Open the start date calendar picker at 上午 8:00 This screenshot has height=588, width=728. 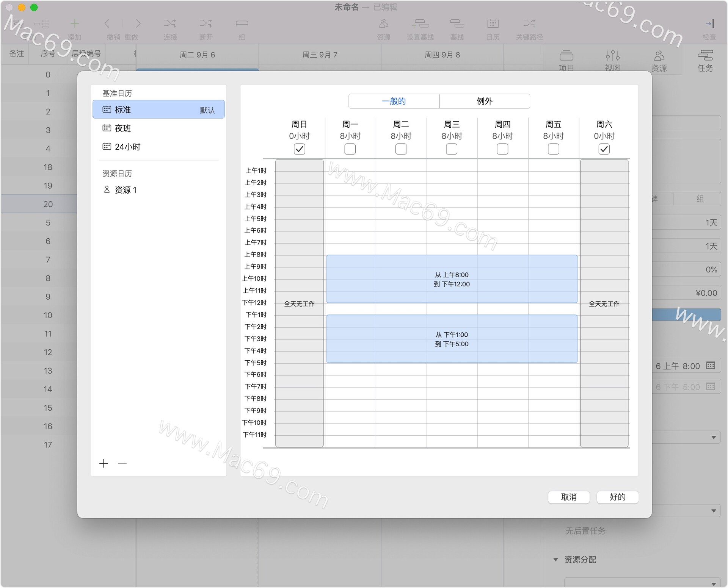(x=711, y=366)
